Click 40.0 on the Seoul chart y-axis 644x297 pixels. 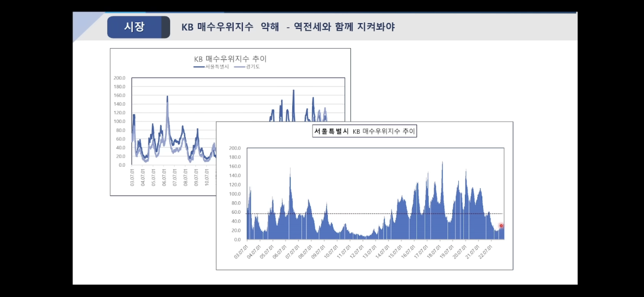tap(236, 221)
